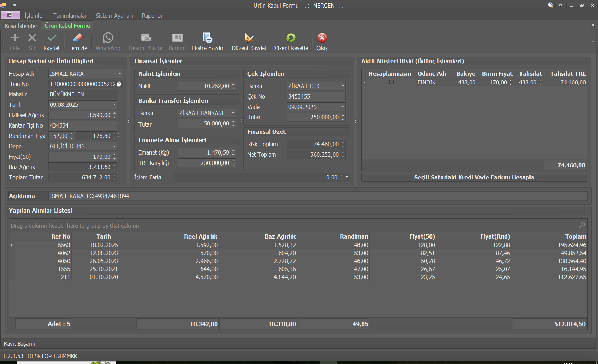Open Ekstre Yazdır print icon

(x=207, y=38)
